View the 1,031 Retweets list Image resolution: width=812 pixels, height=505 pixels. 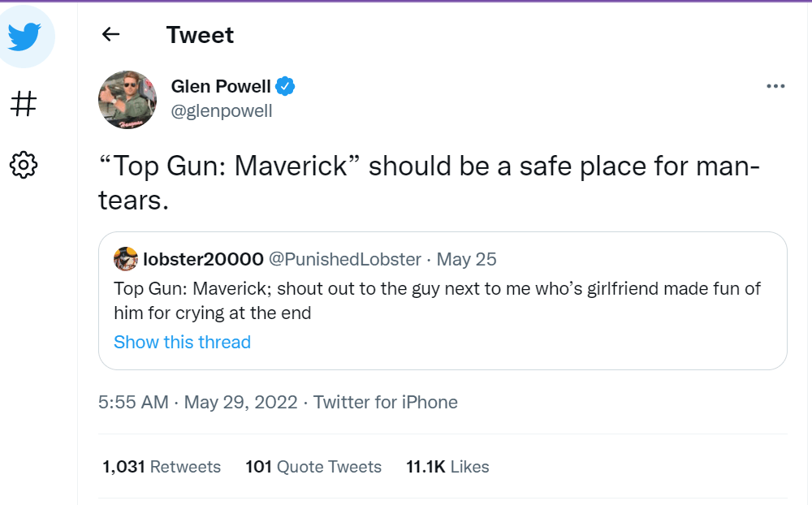click(x=162, y=467)
